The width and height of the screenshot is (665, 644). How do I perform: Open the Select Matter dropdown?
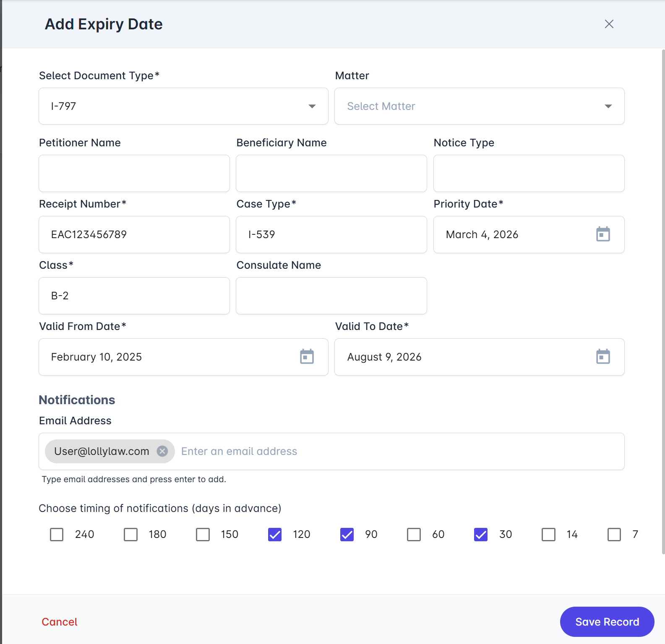click(x=479, y=106)
